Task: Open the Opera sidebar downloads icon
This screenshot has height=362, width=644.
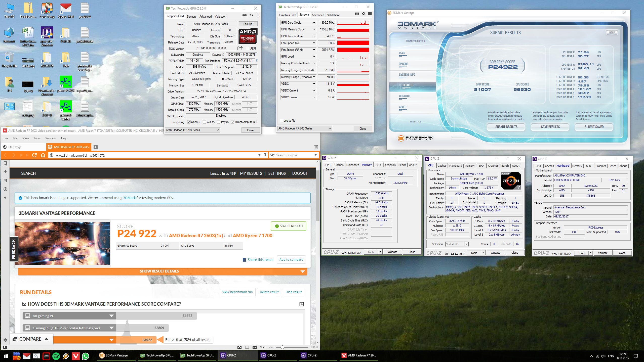Action: [x=5, y=172]
